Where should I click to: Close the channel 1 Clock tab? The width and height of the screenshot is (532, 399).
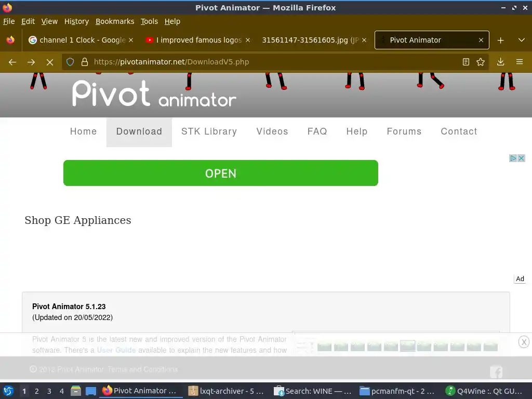click(131, 40)
